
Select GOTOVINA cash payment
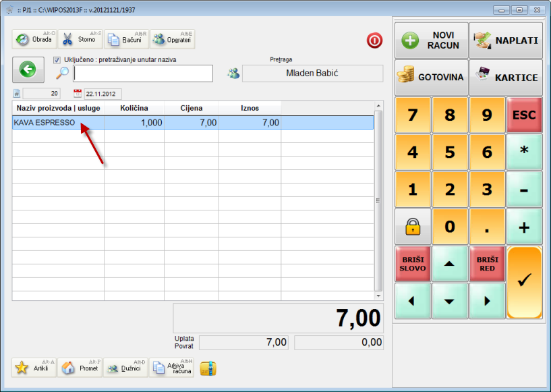click(430, 77)
